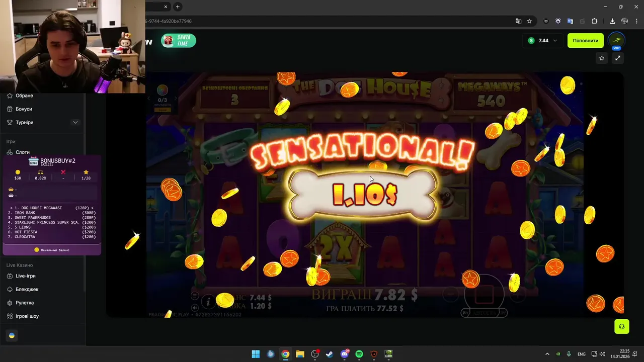The width and height of the screenshot is (644, 362).
Task: Open Discord from the taskbar
Action: tap(345, 354)
